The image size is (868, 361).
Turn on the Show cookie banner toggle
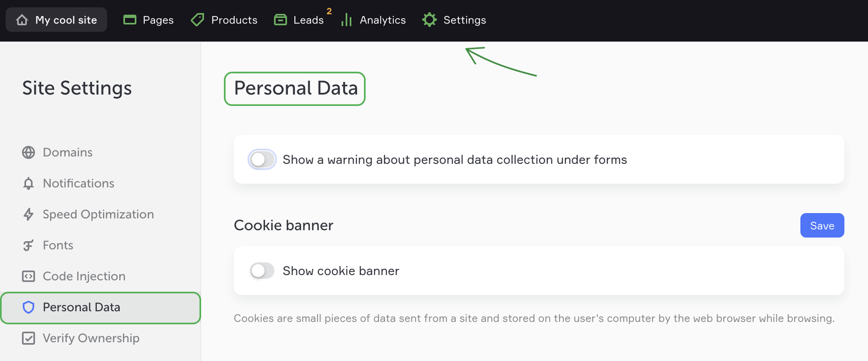coord(262,271)
